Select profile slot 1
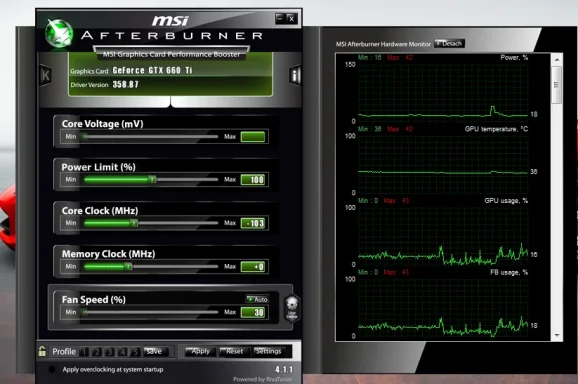578x384 pixels. tap(84, 352)
